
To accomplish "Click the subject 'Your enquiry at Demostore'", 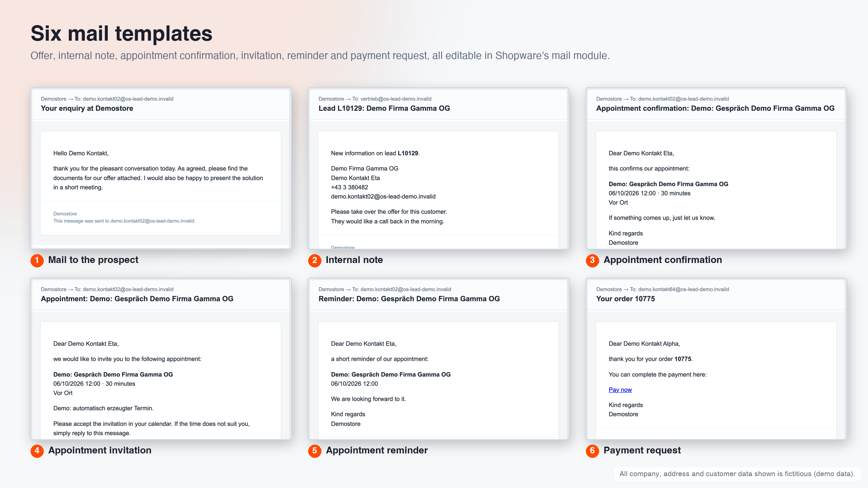I will point(87,108).
